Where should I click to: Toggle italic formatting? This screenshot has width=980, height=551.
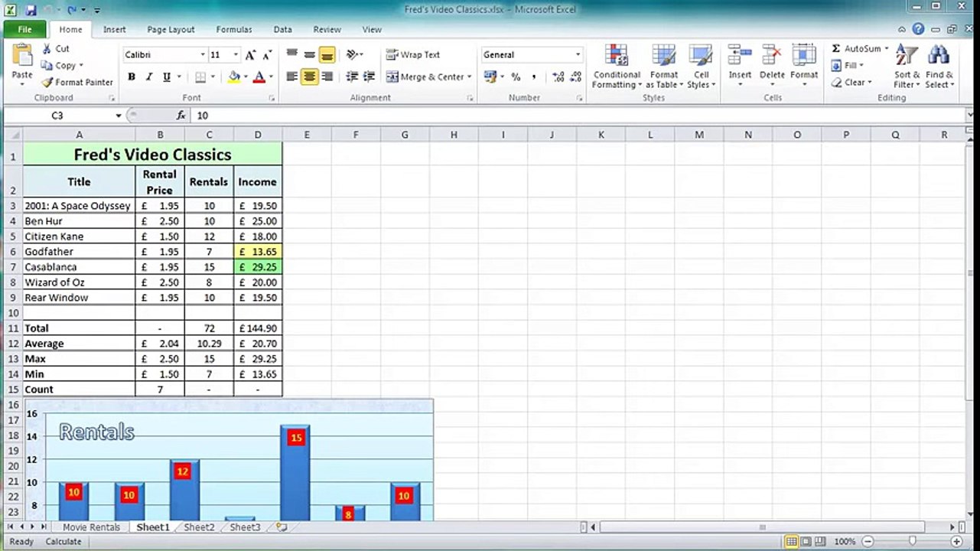(x=148, y=77)
